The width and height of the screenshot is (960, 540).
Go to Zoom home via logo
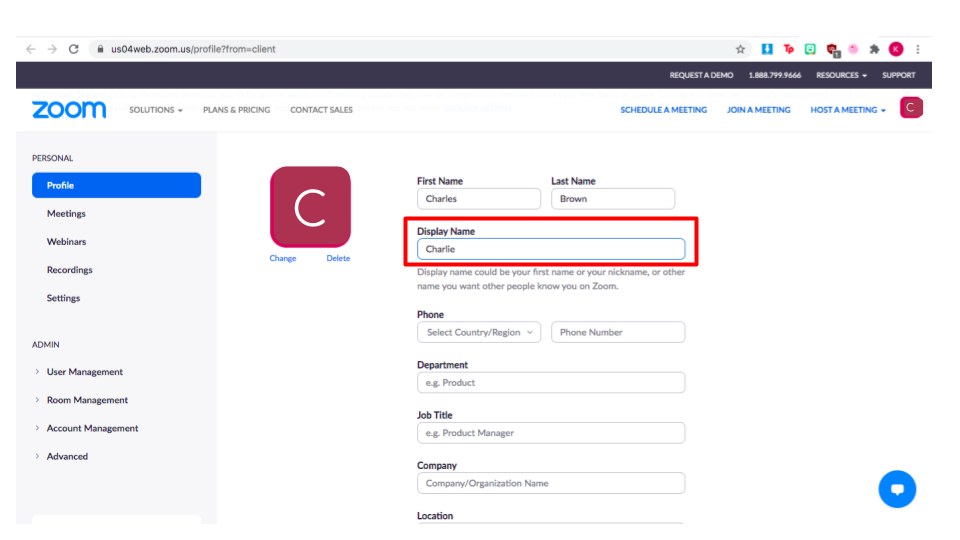(69, 110)
